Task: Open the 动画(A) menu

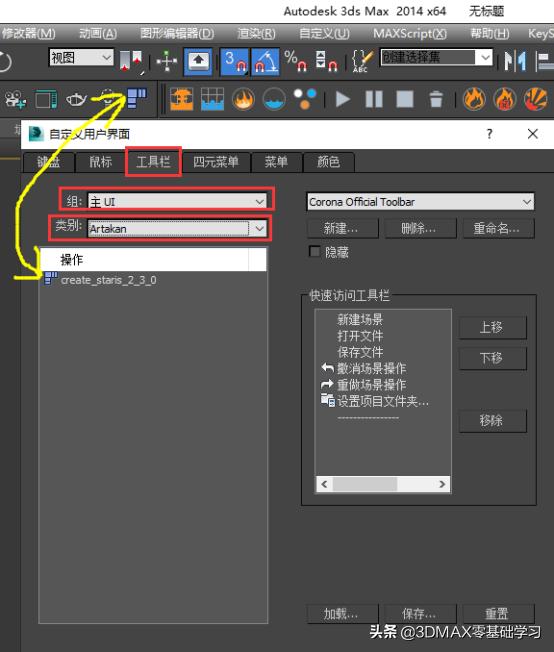Action: [98, 33]
